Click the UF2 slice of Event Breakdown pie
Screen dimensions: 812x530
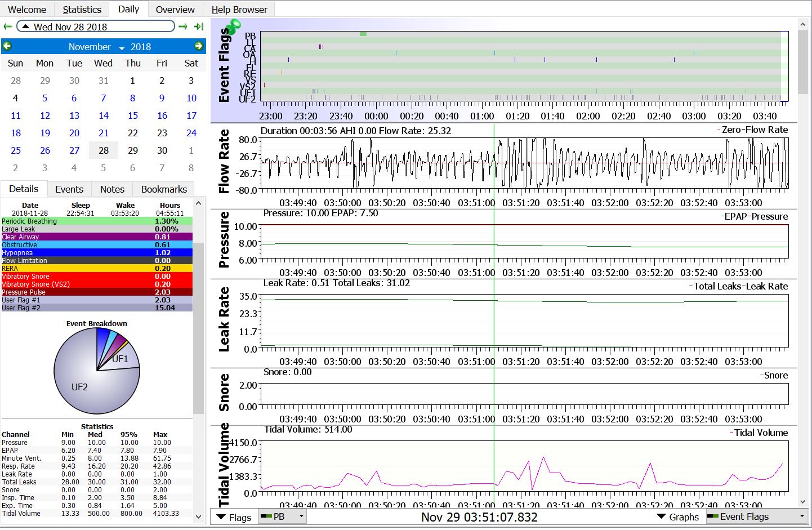[80, 388]
